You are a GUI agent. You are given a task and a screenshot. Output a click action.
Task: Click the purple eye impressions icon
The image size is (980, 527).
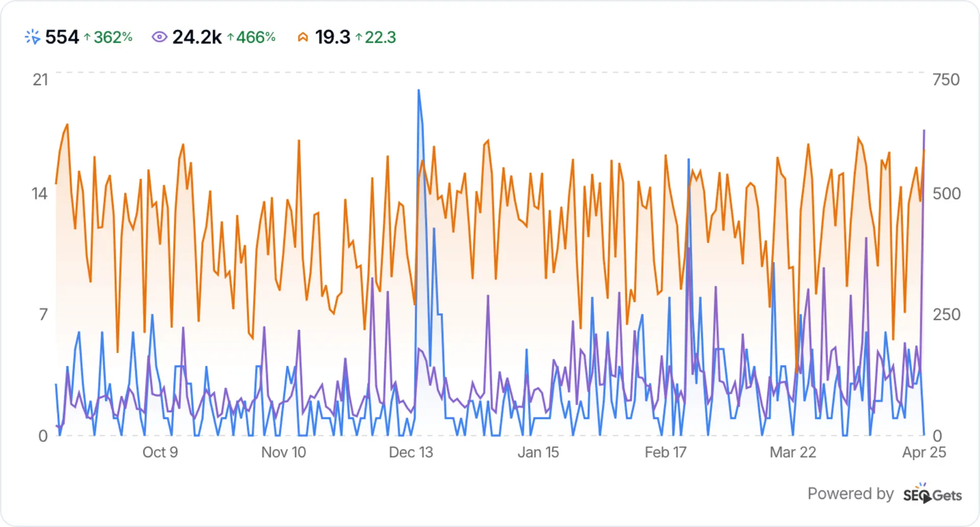pos(160,37)
